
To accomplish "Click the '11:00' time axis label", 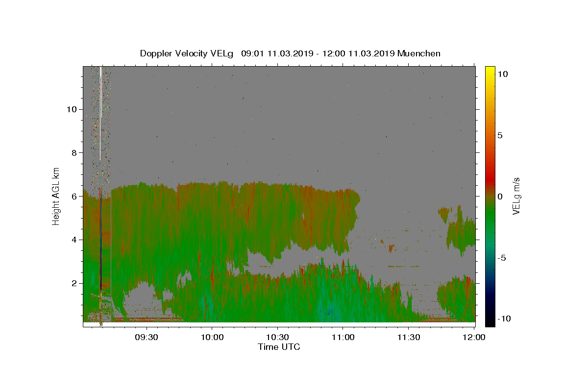I will tap(343, 337).
